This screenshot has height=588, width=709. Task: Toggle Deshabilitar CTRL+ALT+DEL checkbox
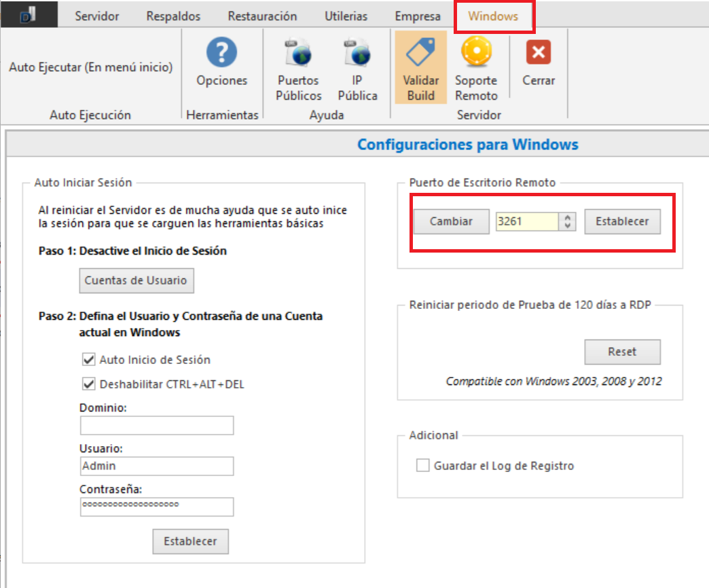tap(88, 384)
